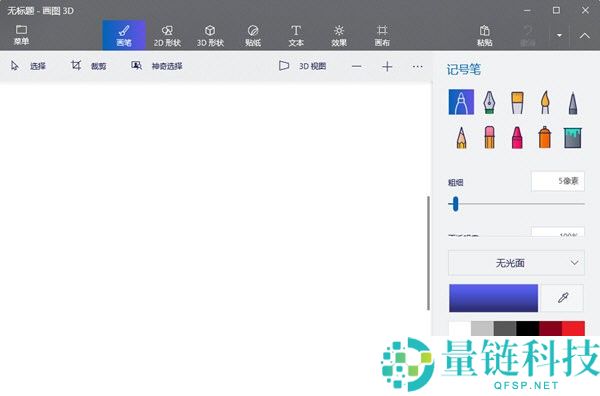The image size is (600, 396).
Task: Open the 画布 canvas tab
Action: click(x=382, y=35)
